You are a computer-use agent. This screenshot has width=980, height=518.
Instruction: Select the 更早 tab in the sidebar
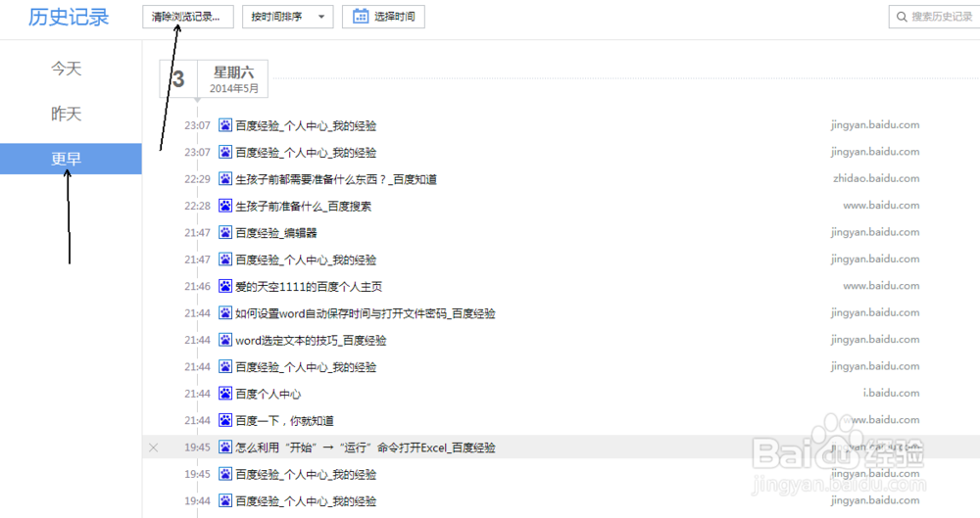point(71,159)
